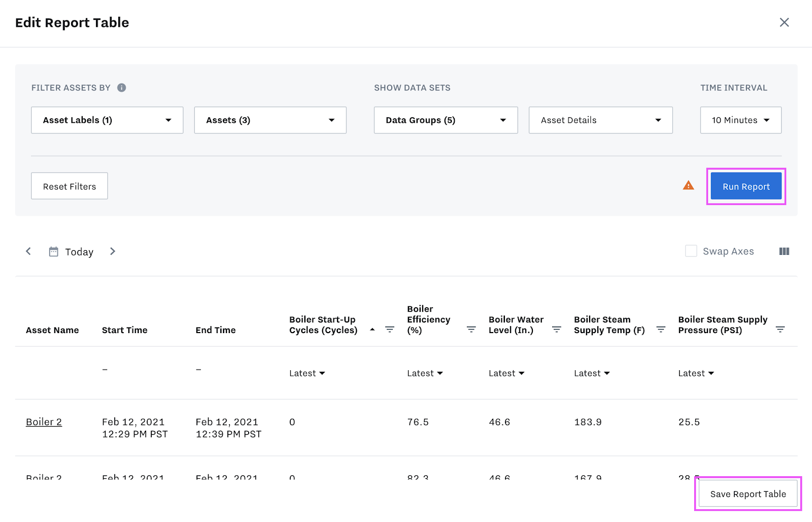Click the Edit Report Table title
812x522 pixels.
point(72,23)
